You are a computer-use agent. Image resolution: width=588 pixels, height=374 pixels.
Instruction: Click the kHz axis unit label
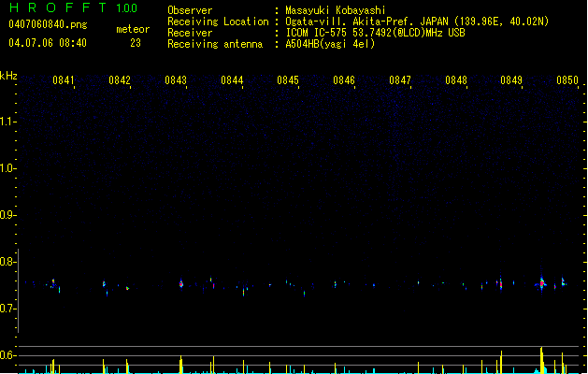click(x=8, y=76)
